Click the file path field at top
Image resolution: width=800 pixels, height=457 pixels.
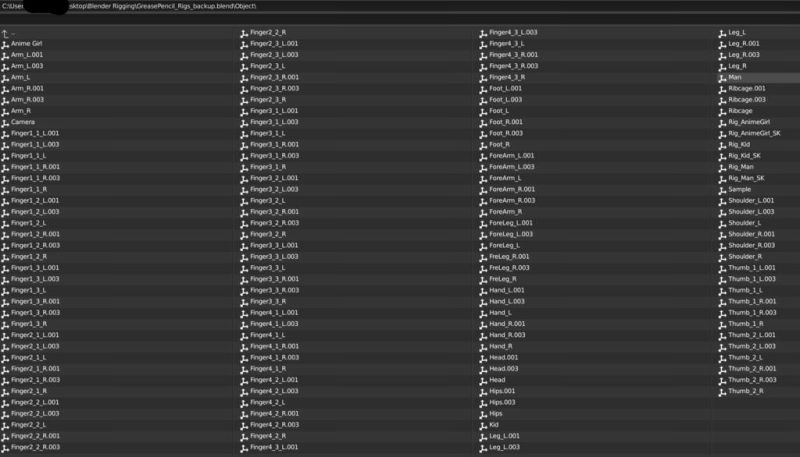click(x=400, y=6)
